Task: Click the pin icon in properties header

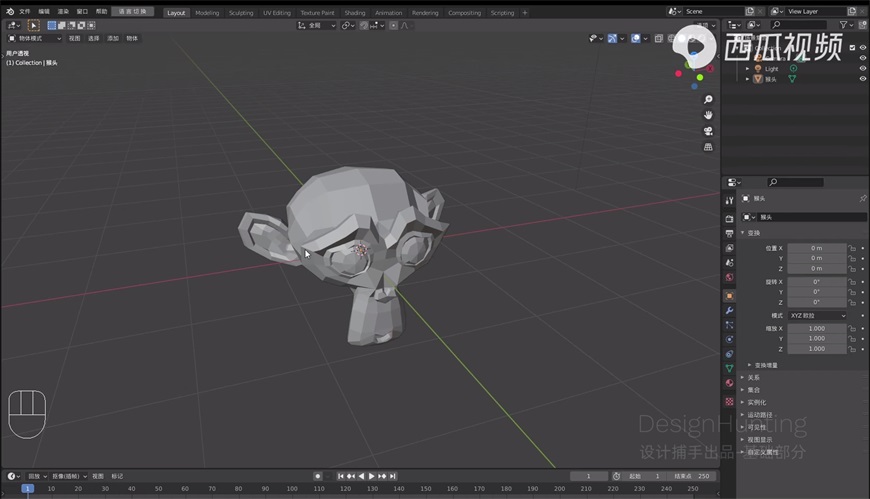Action: click(x=863, y=198)
